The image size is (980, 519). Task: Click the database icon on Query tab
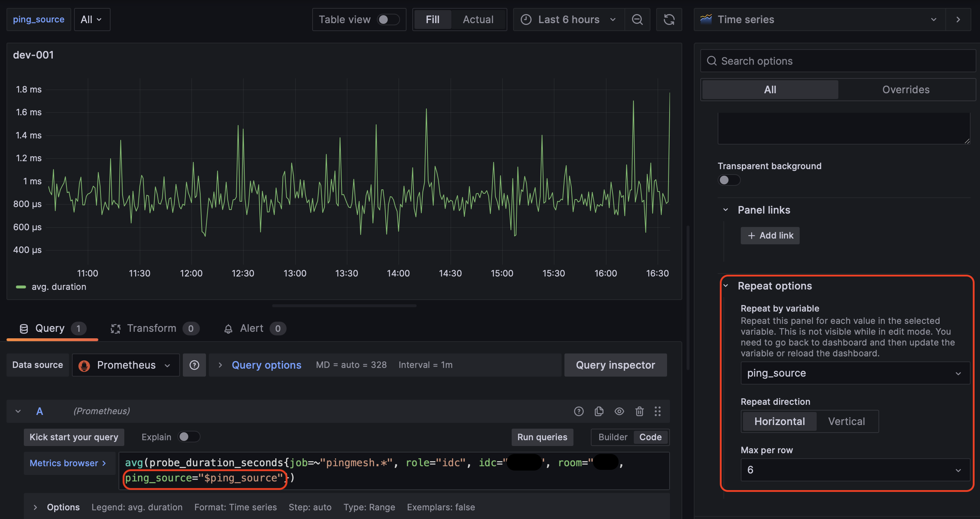(23, 329)
